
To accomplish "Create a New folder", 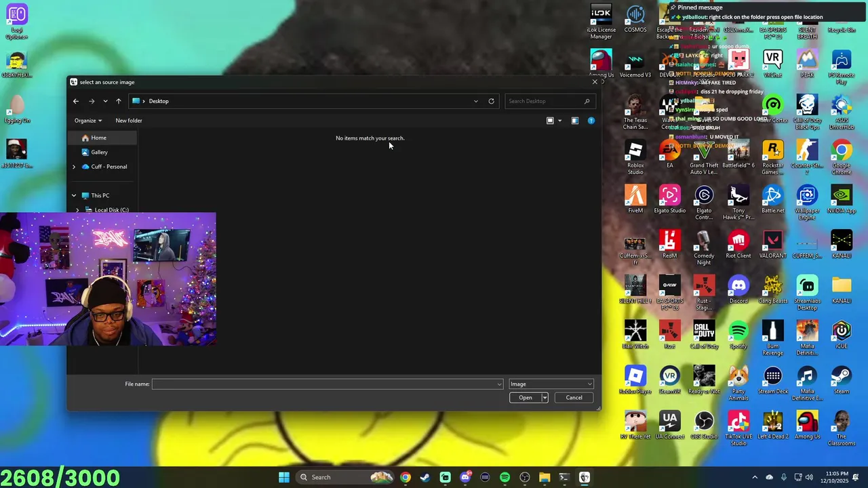I will coord(129,121).
